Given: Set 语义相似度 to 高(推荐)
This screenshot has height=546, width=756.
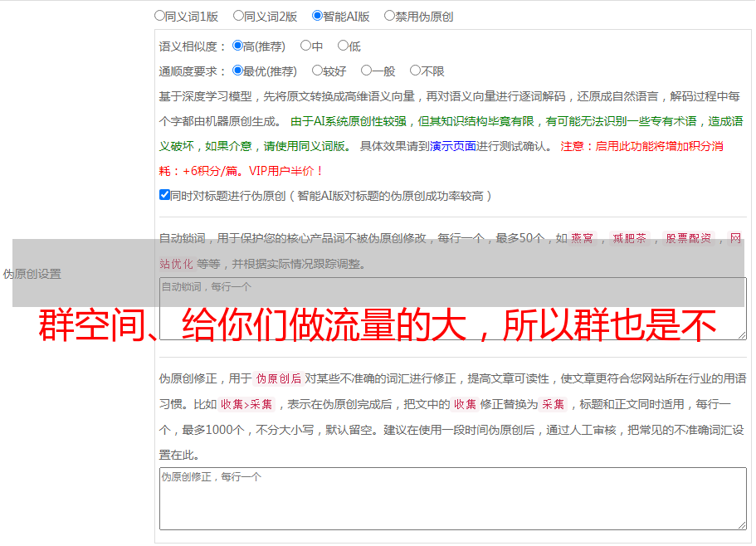Looking at the screenshot, I should (x=237, y=46).
